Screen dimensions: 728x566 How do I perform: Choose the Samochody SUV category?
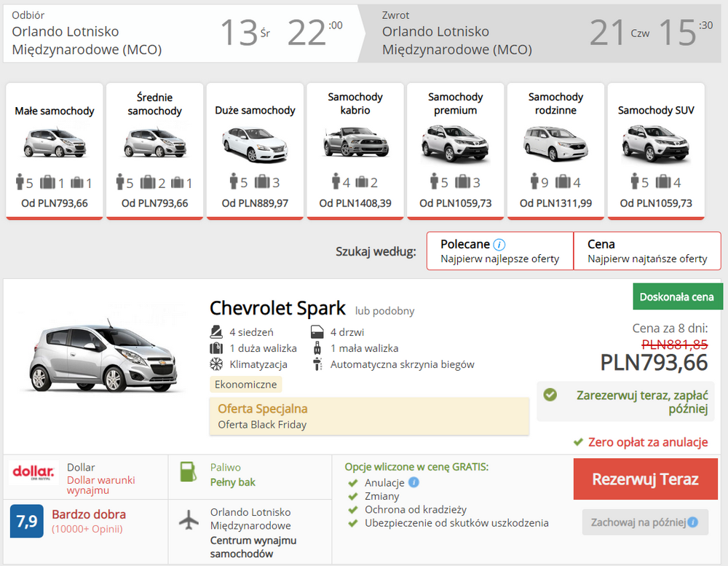click(656, 150)
